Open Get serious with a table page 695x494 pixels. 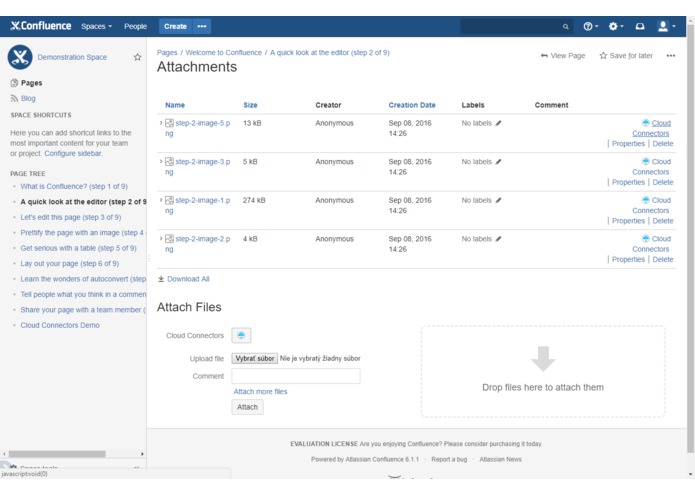pyautogui.click(x=78, y=248)
